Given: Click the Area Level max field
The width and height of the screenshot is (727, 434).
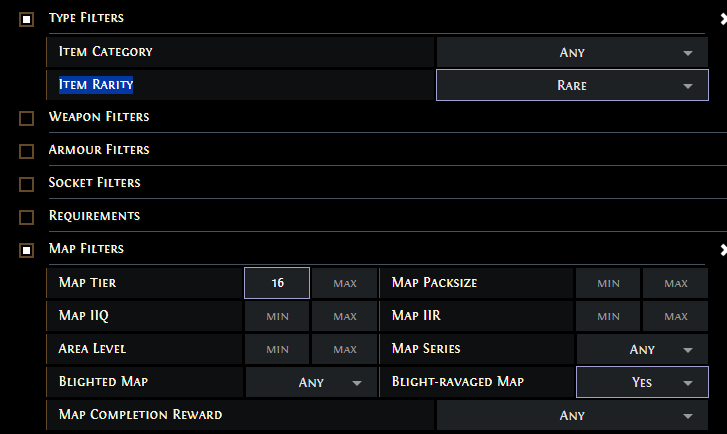Looking at the screenshot, I should (x=345, y=349).
